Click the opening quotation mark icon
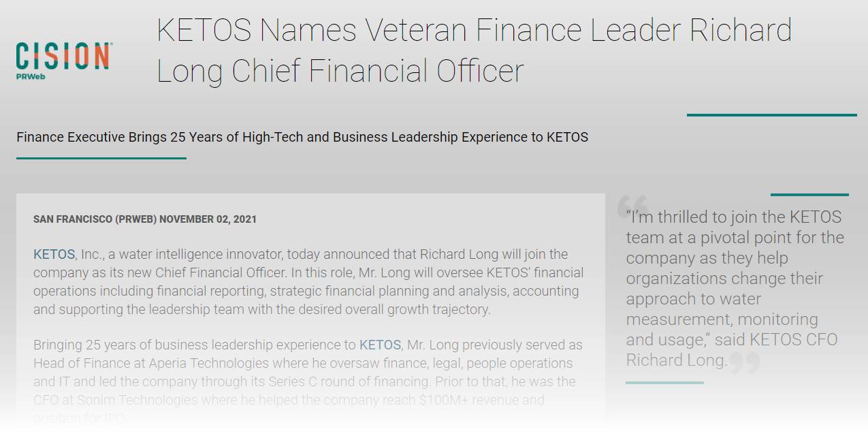The height and width of the screenshot is (438, 868). (632, 205)
